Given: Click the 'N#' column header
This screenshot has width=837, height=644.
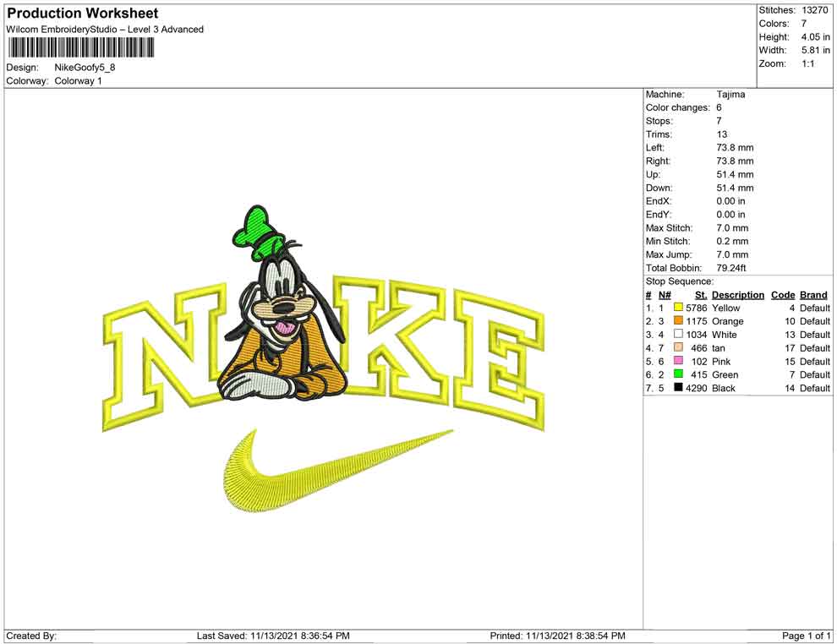Looking at the screenshot, I should [x=665, y=294].
